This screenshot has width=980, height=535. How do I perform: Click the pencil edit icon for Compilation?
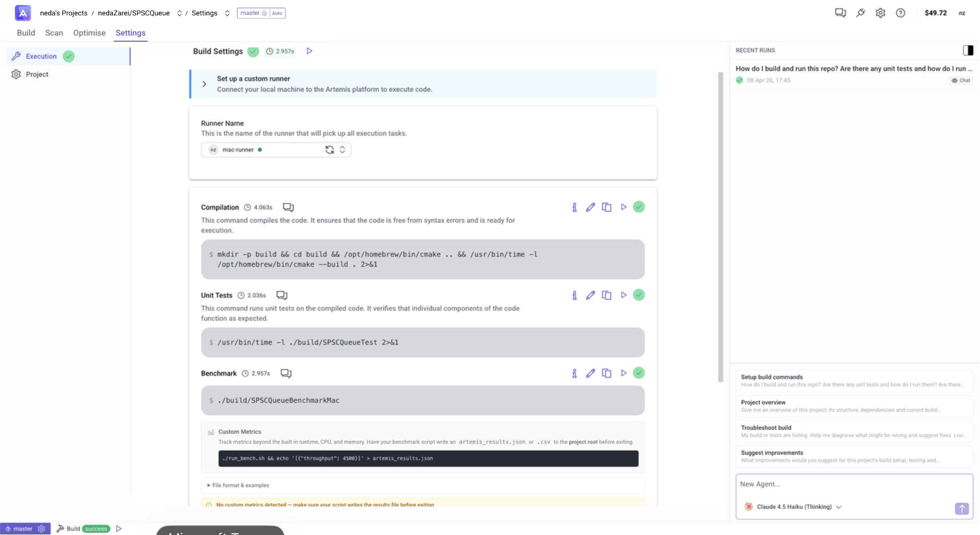[x=590, y=207]
